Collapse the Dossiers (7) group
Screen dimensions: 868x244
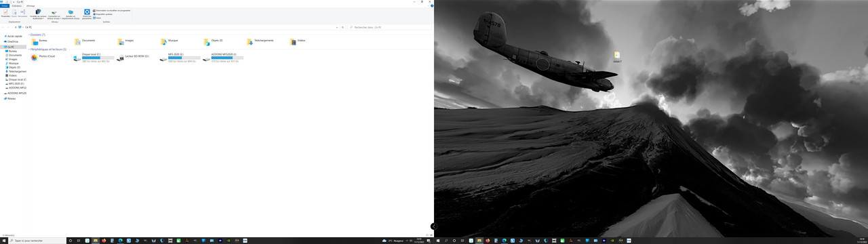click(x=29, y=35)
